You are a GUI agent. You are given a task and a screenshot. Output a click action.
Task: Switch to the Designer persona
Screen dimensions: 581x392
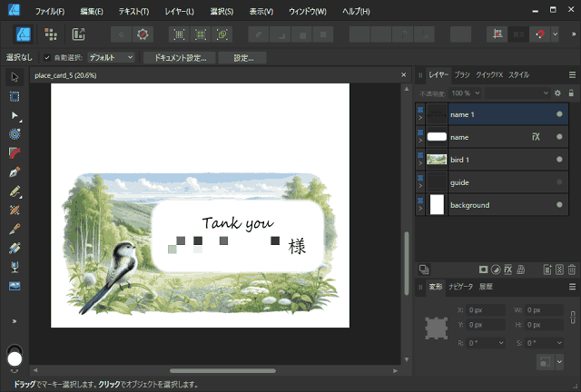click(24, 34)
